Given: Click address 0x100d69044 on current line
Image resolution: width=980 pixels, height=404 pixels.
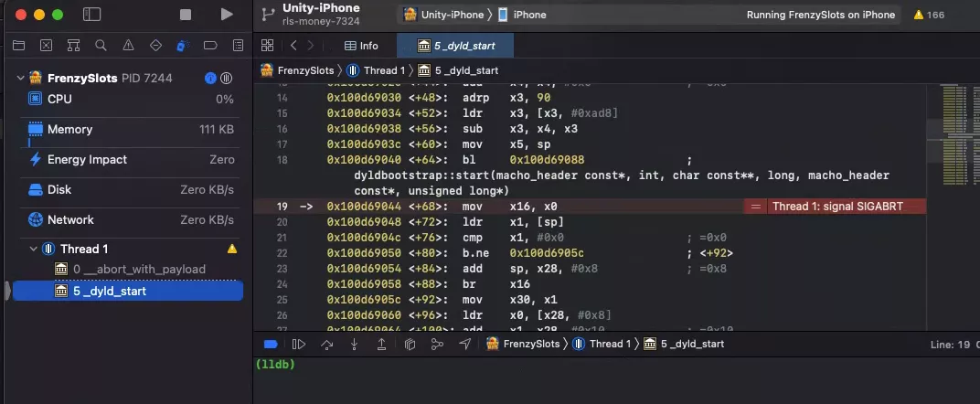Looking at the screenshot, I should coord(364,207).
